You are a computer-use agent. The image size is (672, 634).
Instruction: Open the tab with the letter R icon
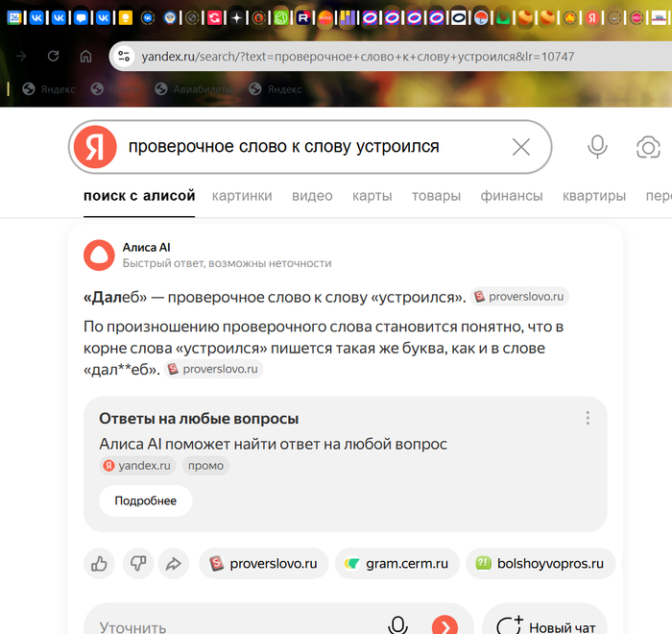pos(303,17)
